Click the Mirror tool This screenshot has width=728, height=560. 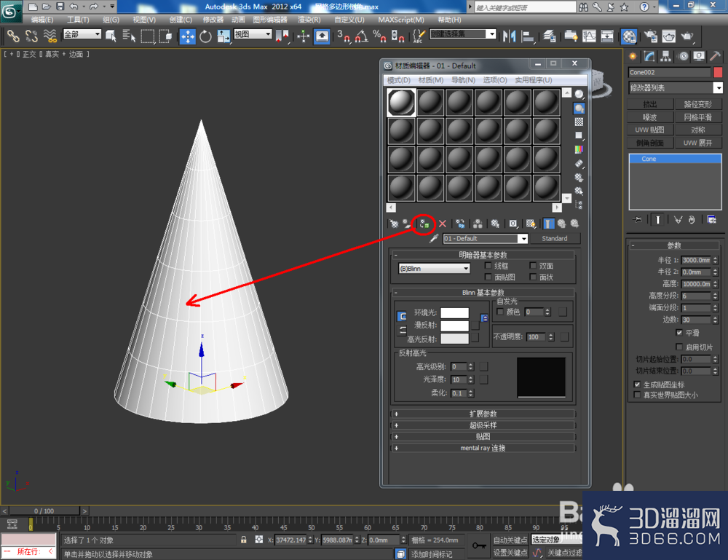tap(510, 36)
